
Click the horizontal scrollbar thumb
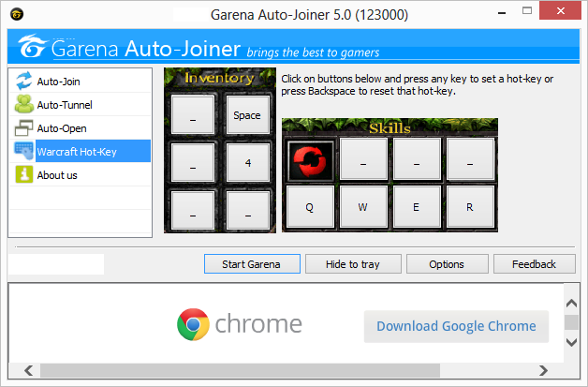pos(240,370)
